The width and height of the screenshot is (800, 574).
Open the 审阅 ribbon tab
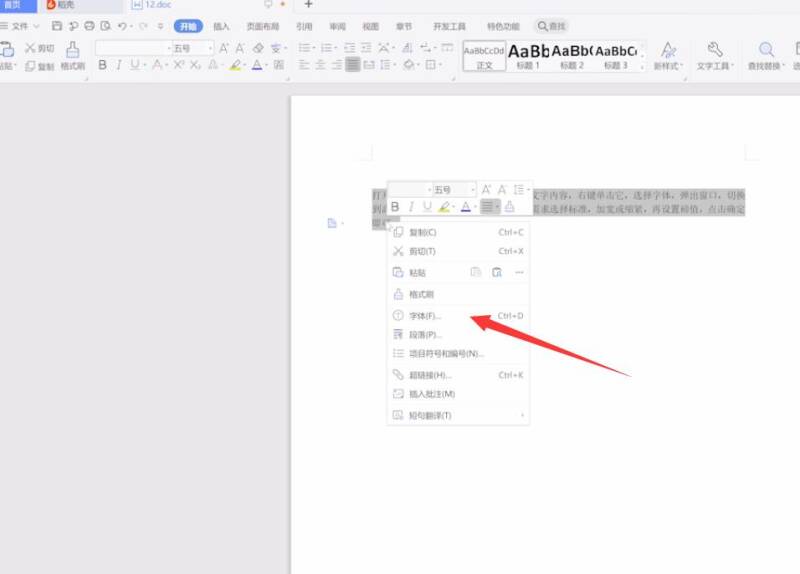(337, 26)
